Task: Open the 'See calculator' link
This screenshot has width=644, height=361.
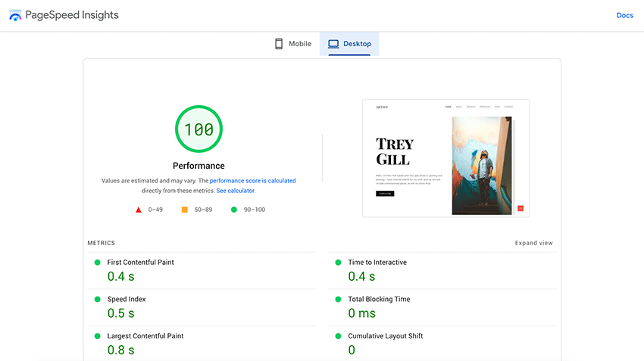Action: (x=236, y=191)
